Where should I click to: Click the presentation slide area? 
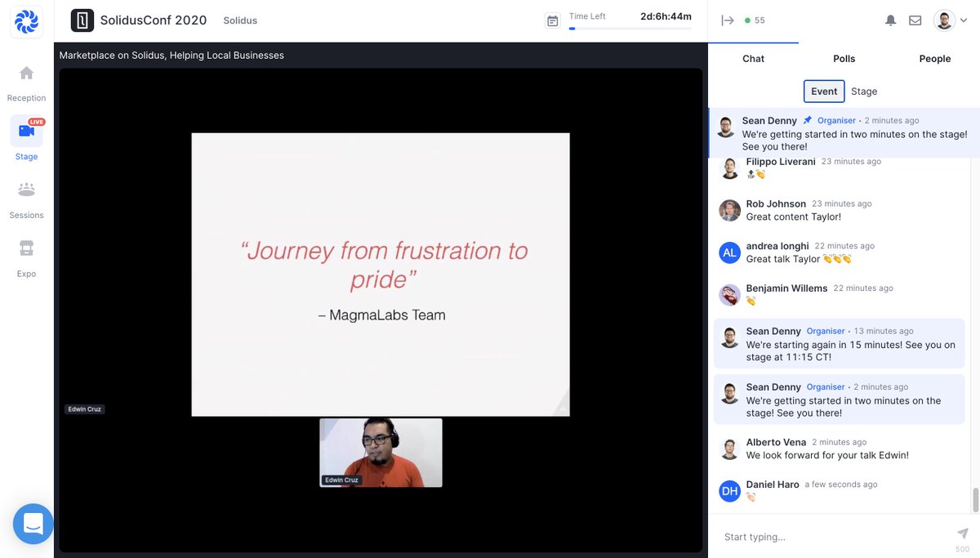pyautogui.click(x=381, y=275)
